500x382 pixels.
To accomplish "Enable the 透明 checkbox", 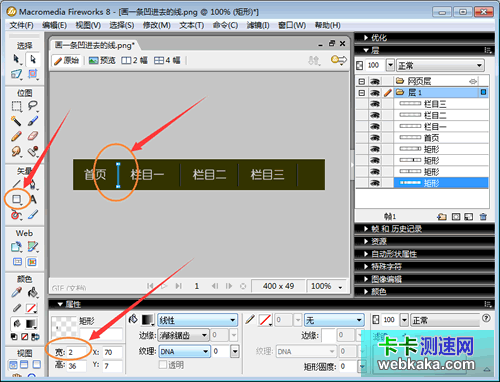I will click(x=163, y=365).
